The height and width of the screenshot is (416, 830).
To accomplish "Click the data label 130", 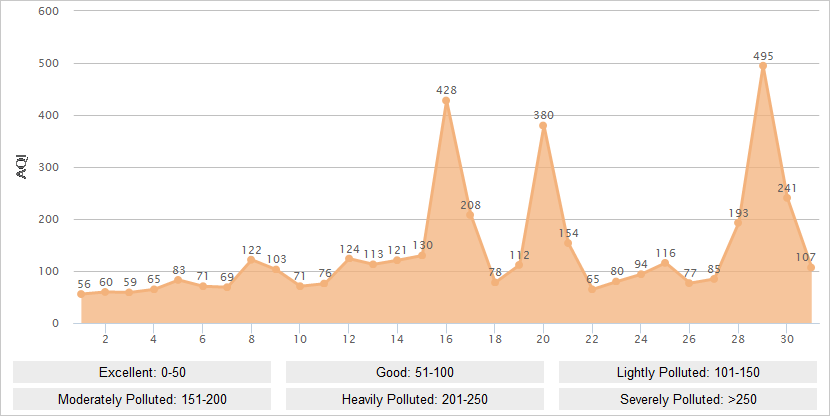I will [x=423, y=245].
